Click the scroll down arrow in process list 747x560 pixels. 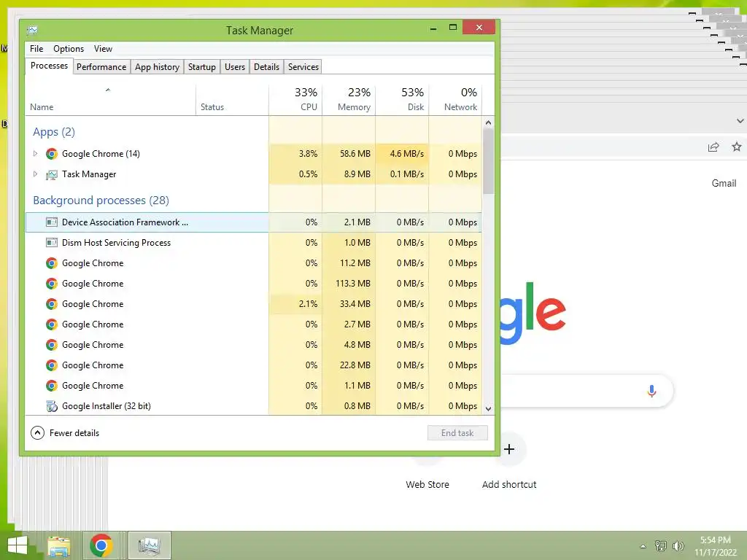(488, 408)
